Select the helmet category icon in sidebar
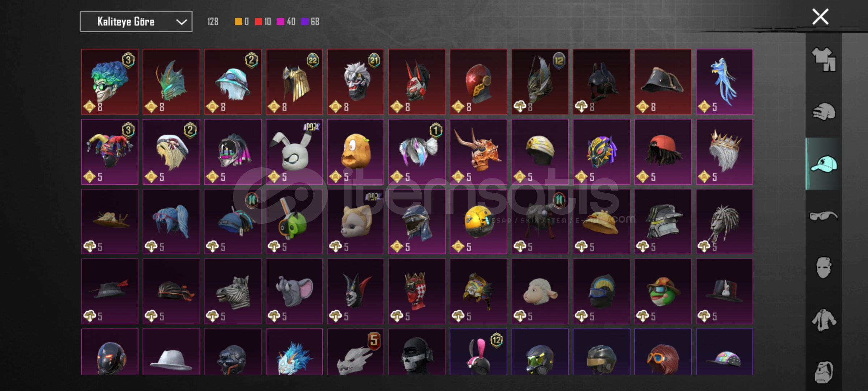Image resolution: width=868 pixels, height=391 pixels. pyautogui.click(x=824, y=112)
